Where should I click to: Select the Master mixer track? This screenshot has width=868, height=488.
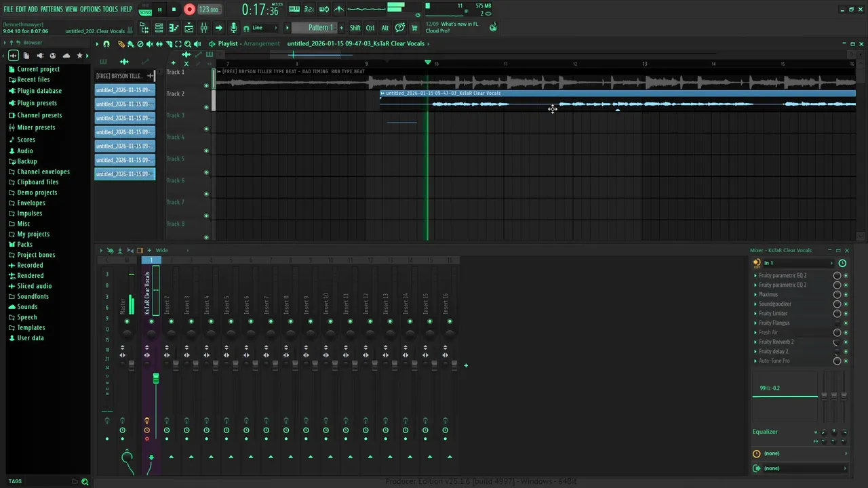(123, 305)
